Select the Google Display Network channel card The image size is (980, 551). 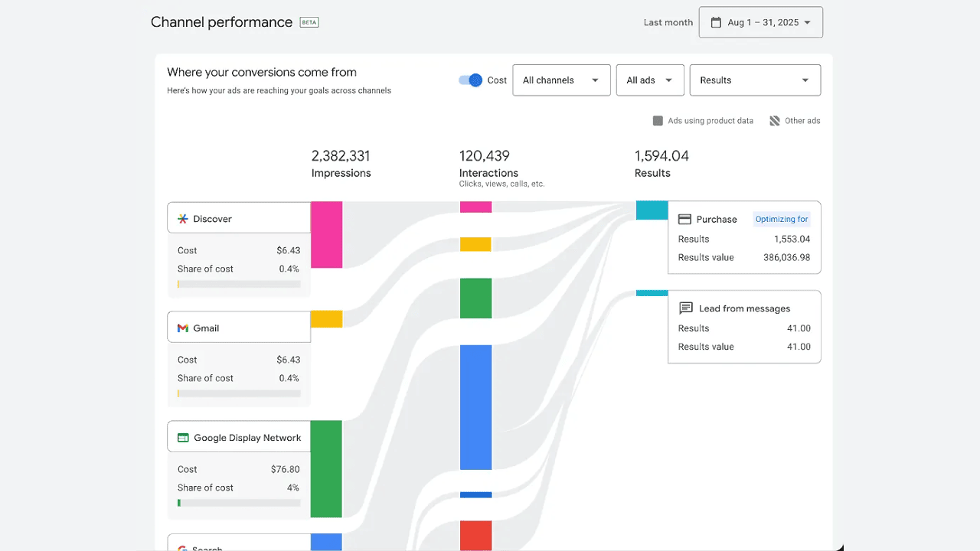pos(239,437)
